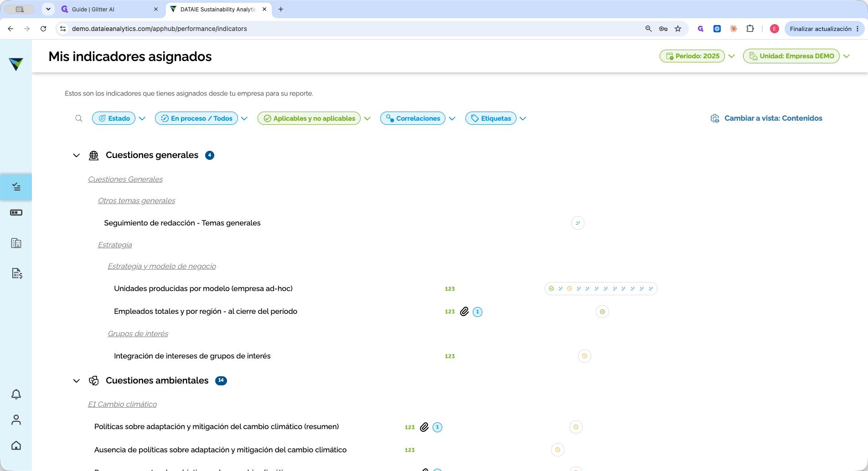
Task: Click the DATAIE logo in sidebar
Action: click(x=16, y=64)
